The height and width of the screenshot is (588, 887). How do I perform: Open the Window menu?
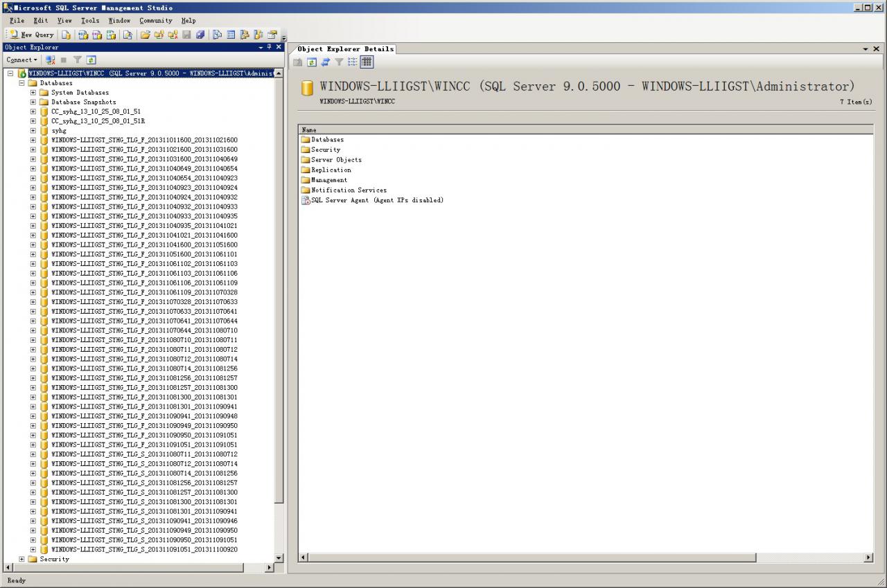point(119,21)
